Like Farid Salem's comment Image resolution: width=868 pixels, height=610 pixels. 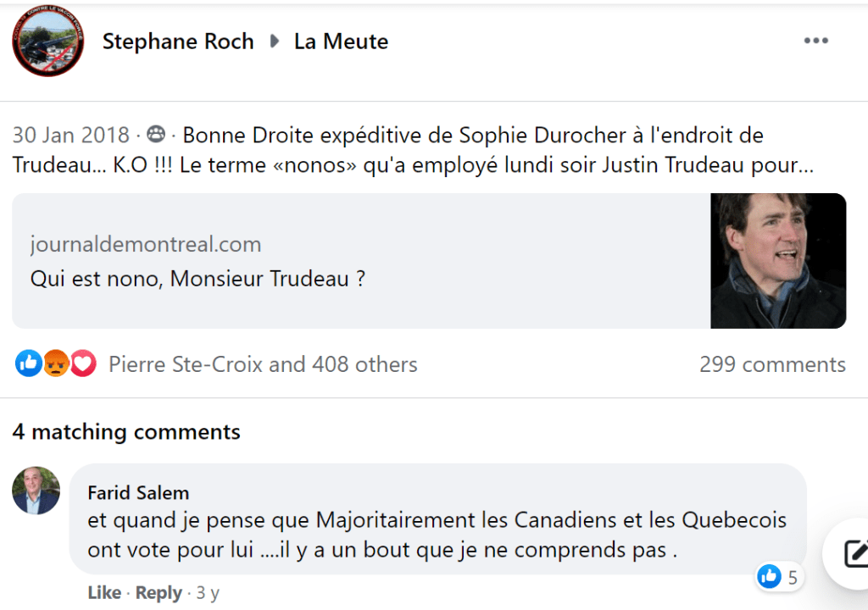tap(104, 593)
